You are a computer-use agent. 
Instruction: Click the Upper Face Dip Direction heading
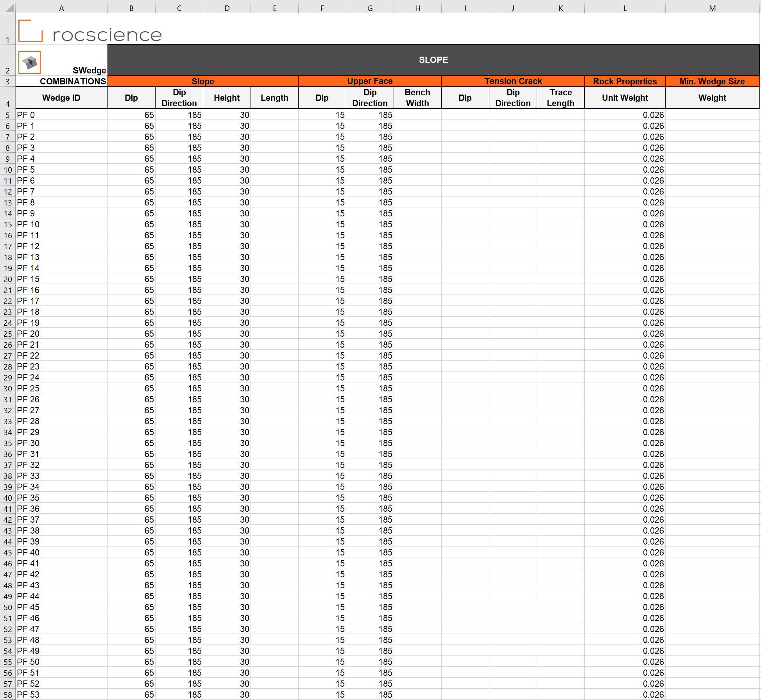point(370,98)
